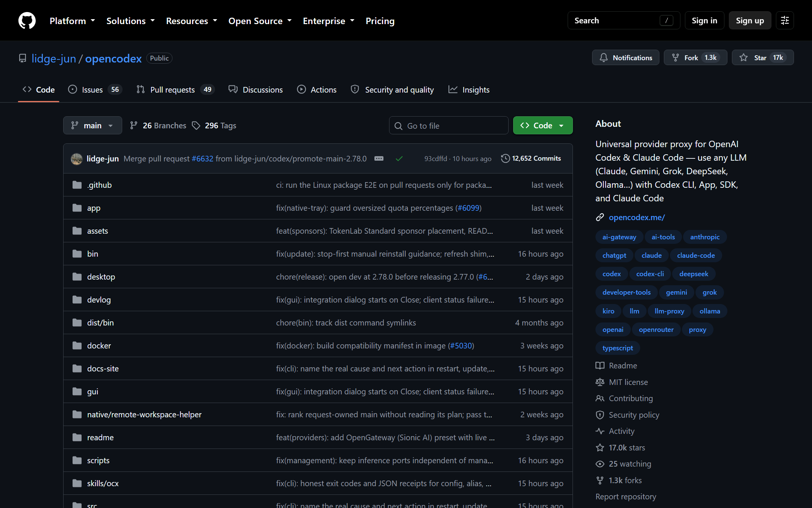Click the Notifications bell button
Image resolution: width=812 pixels, height=508 pixels.
click(x=626, y=58)
